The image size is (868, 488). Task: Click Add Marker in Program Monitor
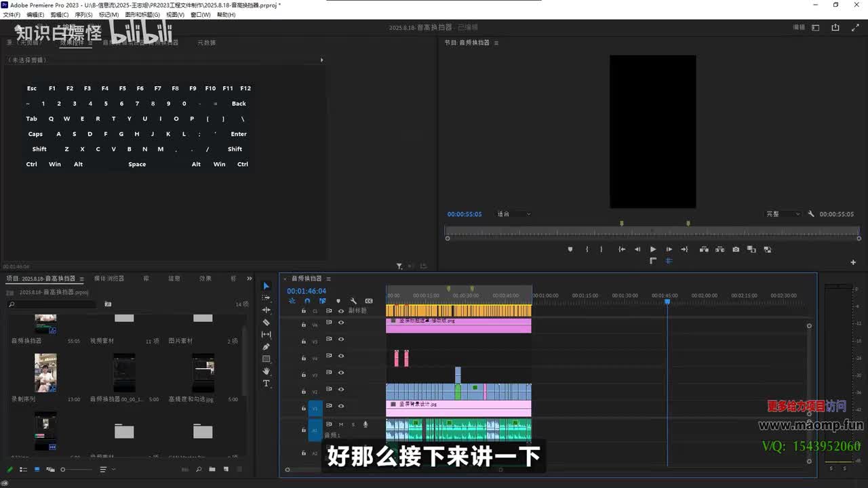[570, 249]
